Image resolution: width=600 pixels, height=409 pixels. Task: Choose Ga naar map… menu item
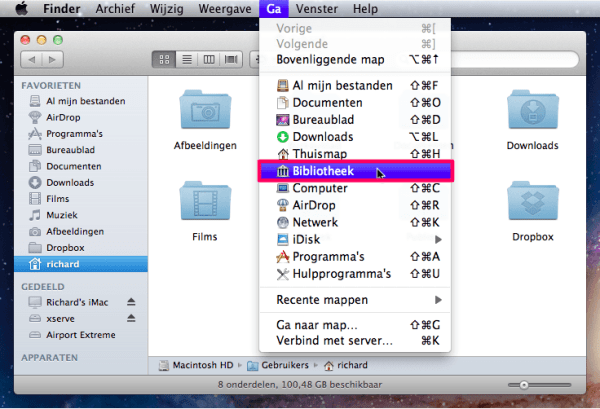(355, 325)
